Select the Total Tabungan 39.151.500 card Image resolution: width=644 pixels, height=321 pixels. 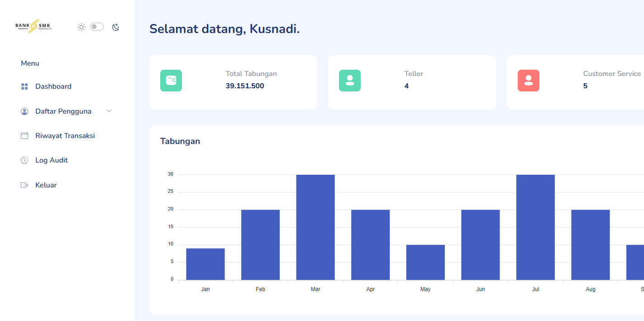click(x=233, y=82)
